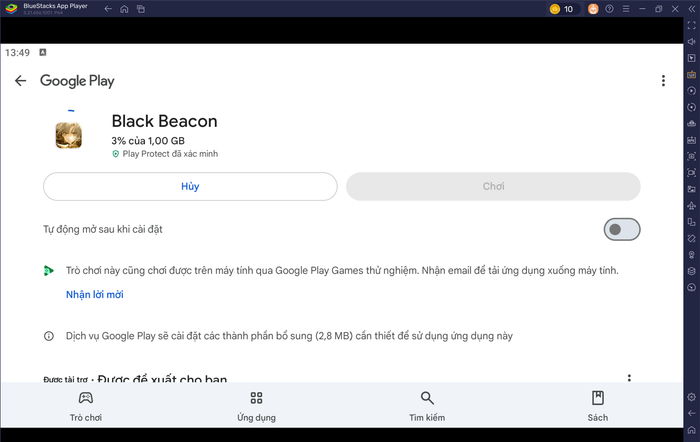Switch to the Ứng dụng tab
Viewport: 700px width, 442px height.
256,406
